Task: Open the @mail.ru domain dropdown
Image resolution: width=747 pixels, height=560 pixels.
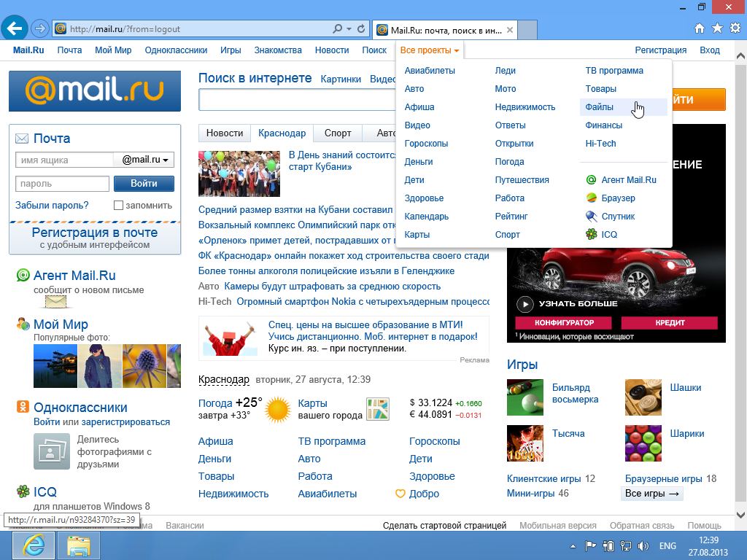Action: tap(145, 160)
